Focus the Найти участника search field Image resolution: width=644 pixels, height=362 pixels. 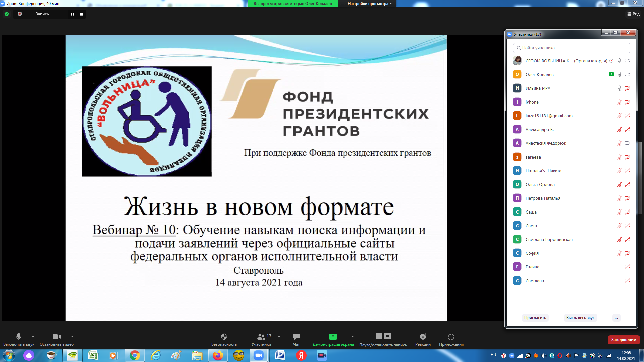coord(571,48)
